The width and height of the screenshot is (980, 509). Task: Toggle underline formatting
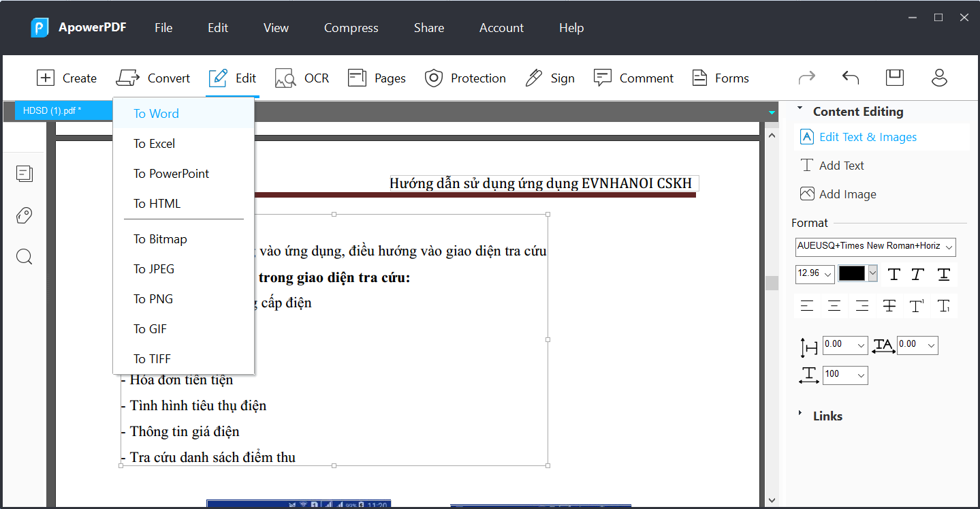[943, 274]
